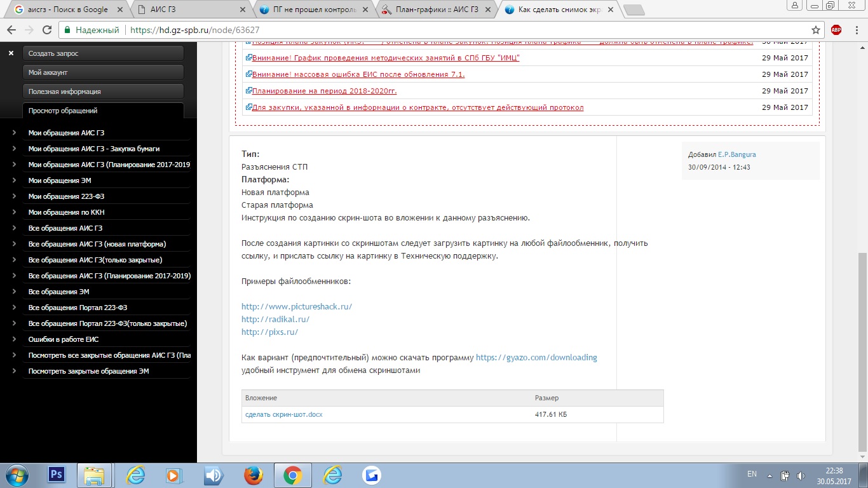Switch to 'аисгз - Поиск в Google' tab
The width and height of the screenshot is (868, 488).
click(67, 10)
